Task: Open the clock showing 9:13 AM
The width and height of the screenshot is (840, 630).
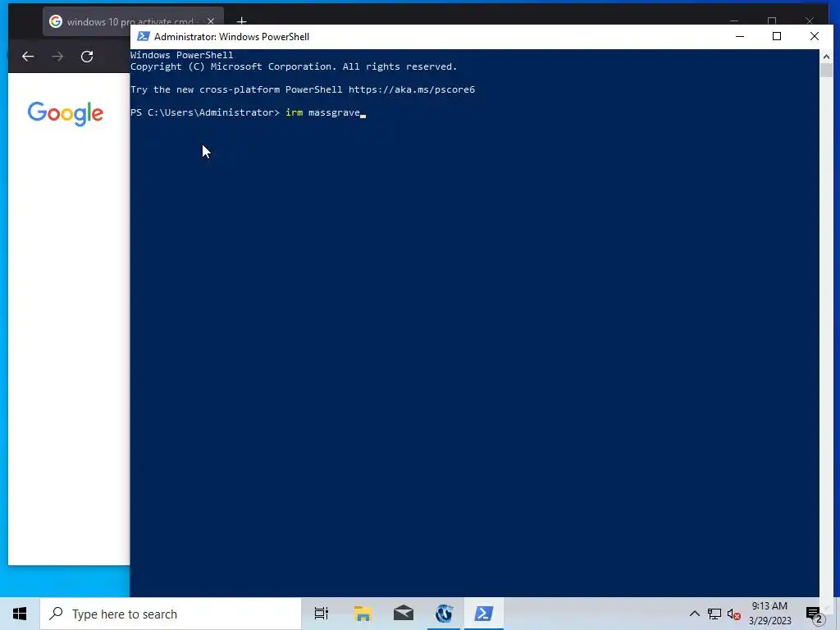Action: tap(769, 614)
